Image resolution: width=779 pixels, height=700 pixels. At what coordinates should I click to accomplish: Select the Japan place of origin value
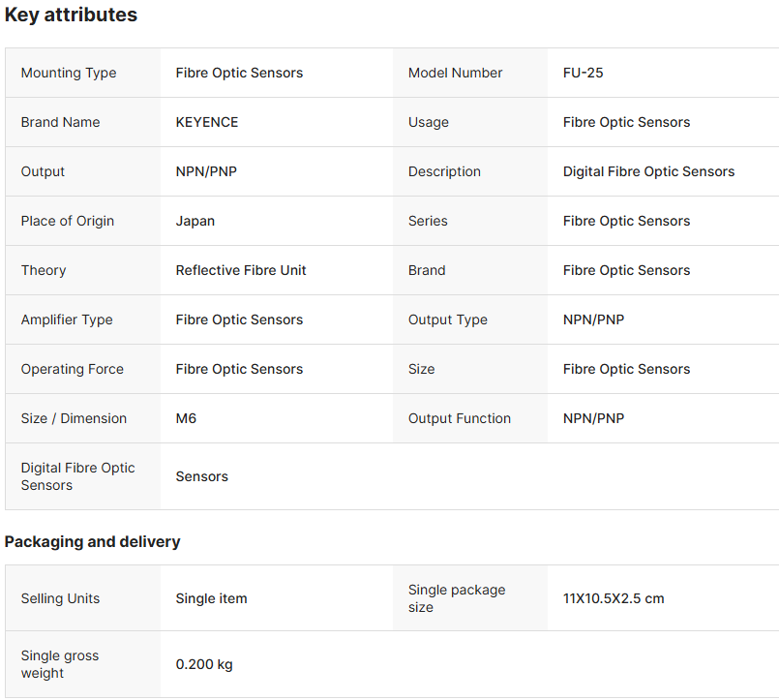click(195, 221)
